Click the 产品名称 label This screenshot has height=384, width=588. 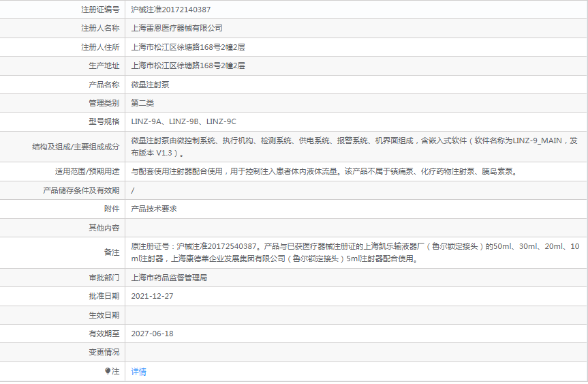[x=104, y=85]
